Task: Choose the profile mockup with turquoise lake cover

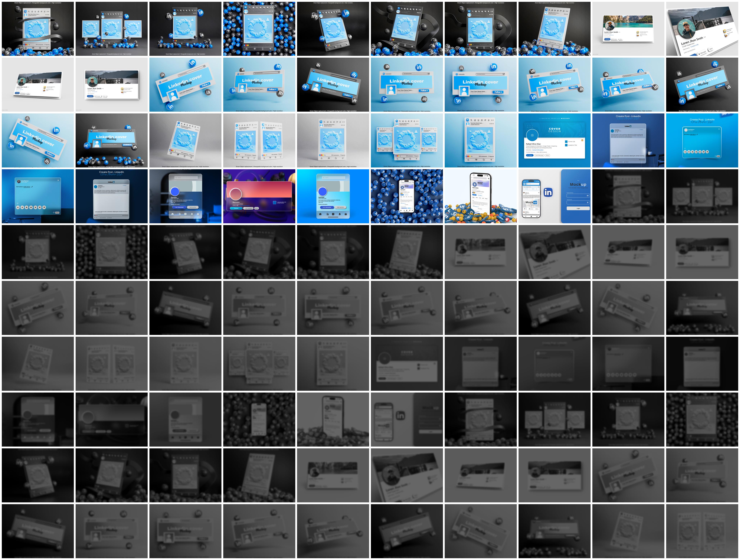Action: pyautogui.click(x=628, y=29)
